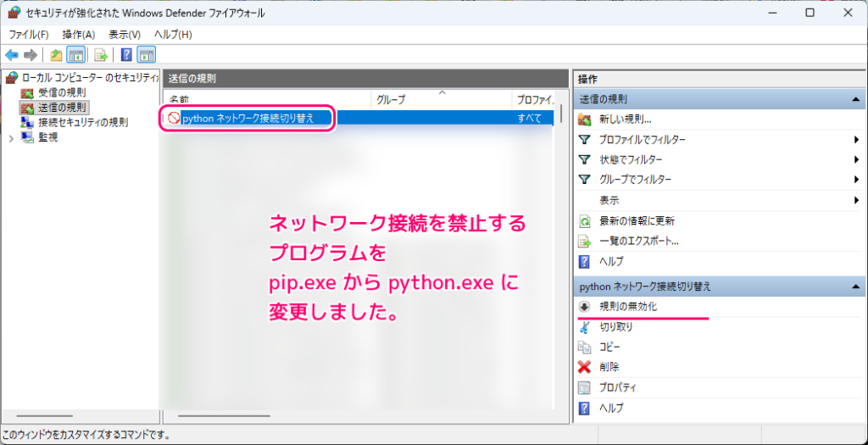Click 一覧のエクスポート... action
Image resolution: width=868 pixels, height=445 pixels.
tap(639, 242)
